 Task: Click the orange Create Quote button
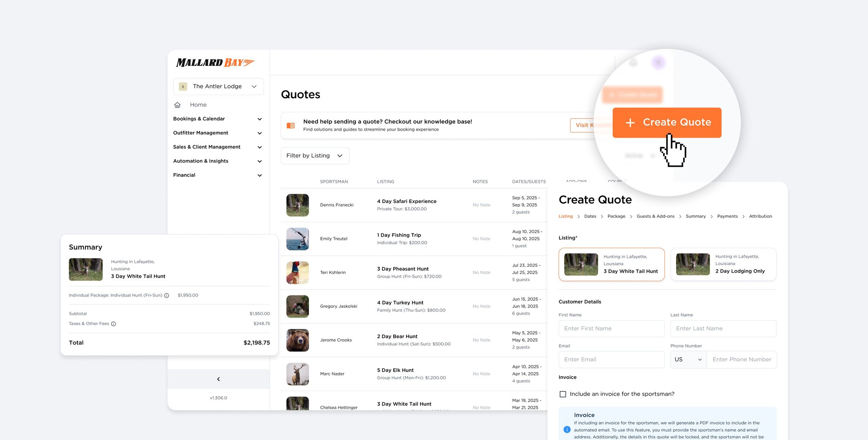pos(667,123)
